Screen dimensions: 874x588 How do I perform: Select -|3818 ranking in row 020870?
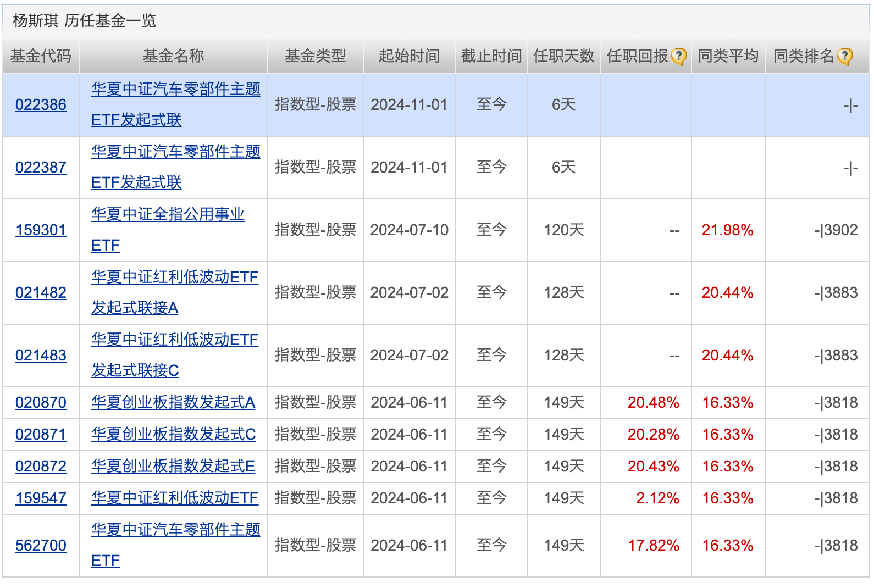tap(836, 402)
